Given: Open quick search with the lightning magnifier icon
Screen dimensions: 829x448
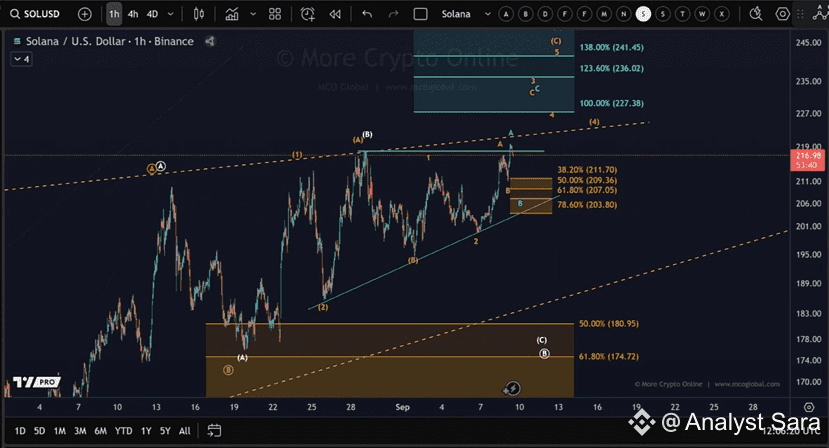Looking at the screenshot, I should point(756,14).
